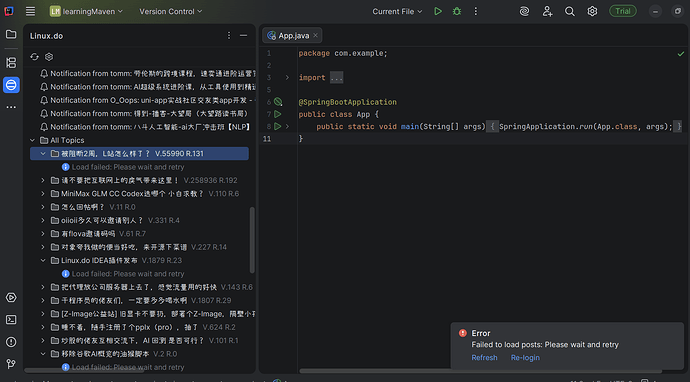Click the @SpringBootApplication annotation

click(348, 102)
